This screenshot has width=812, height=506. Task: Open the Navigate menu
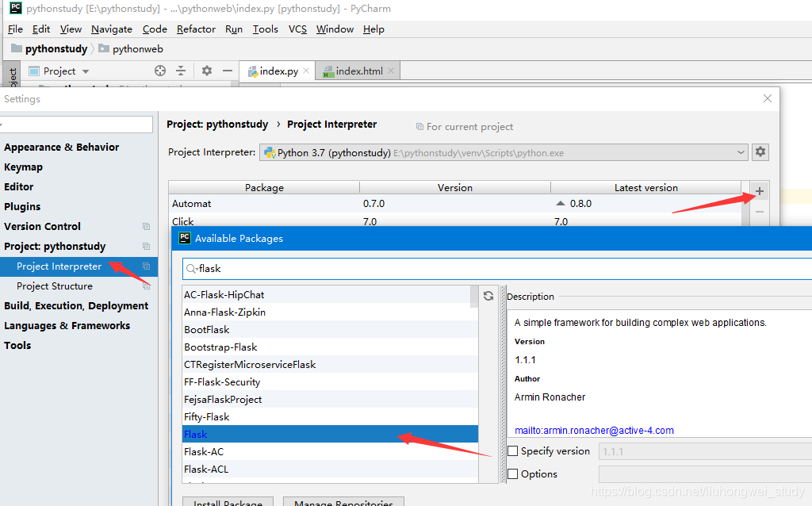[111, 29]
